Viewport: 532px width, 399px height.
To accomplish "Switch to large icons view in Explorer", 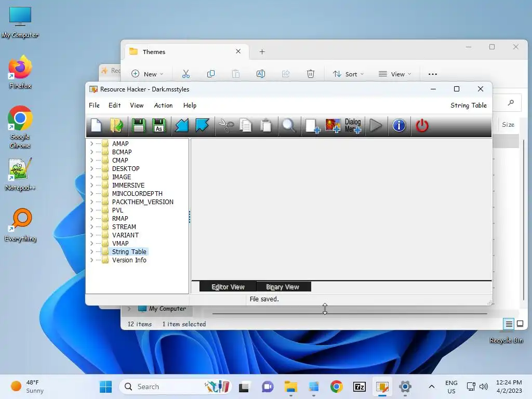I will (x=520, y=324).
